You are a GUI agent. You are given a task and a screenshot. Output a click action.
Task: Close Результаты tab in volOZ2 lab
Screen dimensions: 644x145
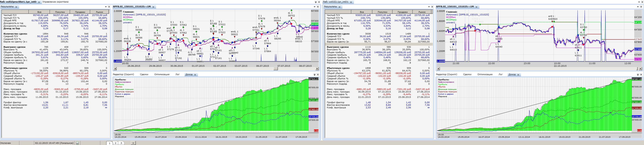click(339, 7)
